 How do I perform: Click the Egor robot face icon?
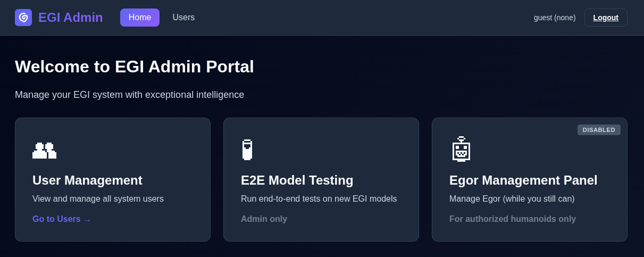[x=461, y=149]
